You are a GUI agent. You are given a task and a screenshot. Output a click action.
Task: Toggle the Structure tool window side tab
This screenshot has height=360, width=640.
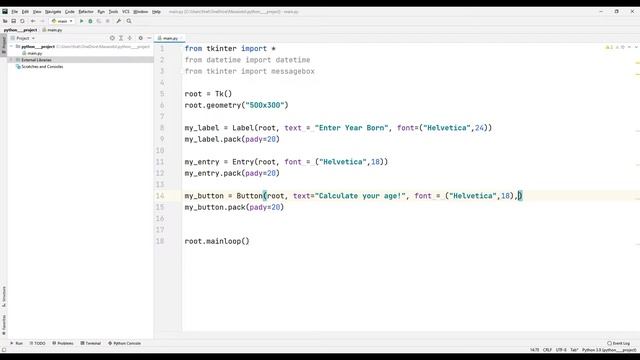(x=4, y=297)
